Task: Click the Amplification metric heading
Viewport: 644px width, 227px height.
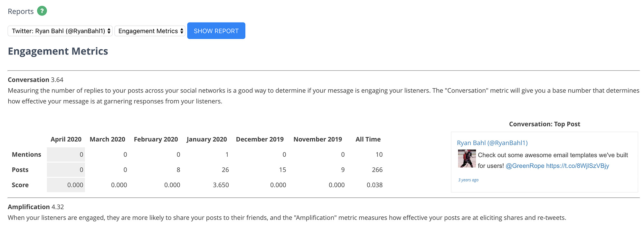Action: [x=29, y=207]
